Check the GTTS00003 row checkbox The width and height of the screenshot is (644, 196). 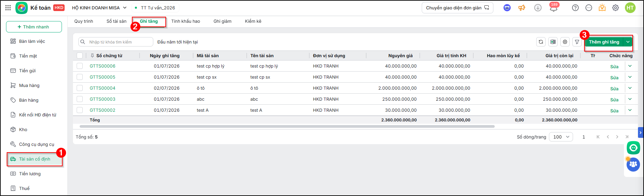tap(80, 99)
